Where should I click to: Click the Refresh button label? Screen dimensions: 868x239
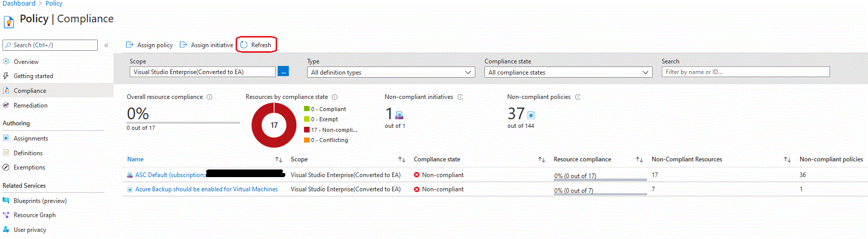pyautogui.click(x=261, y=45)
